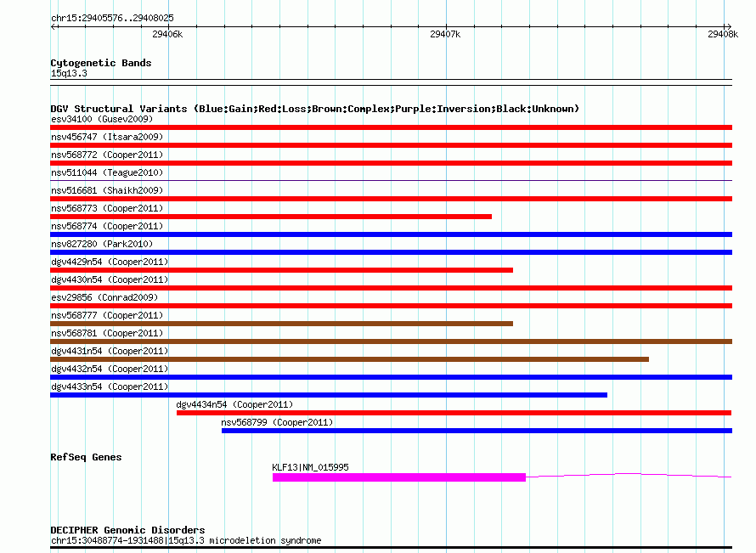The width and height of the screenshot is (756, 553).
Task: Open the dgv4430n54 (Cooper2011) label
Action: coord(110,279)
